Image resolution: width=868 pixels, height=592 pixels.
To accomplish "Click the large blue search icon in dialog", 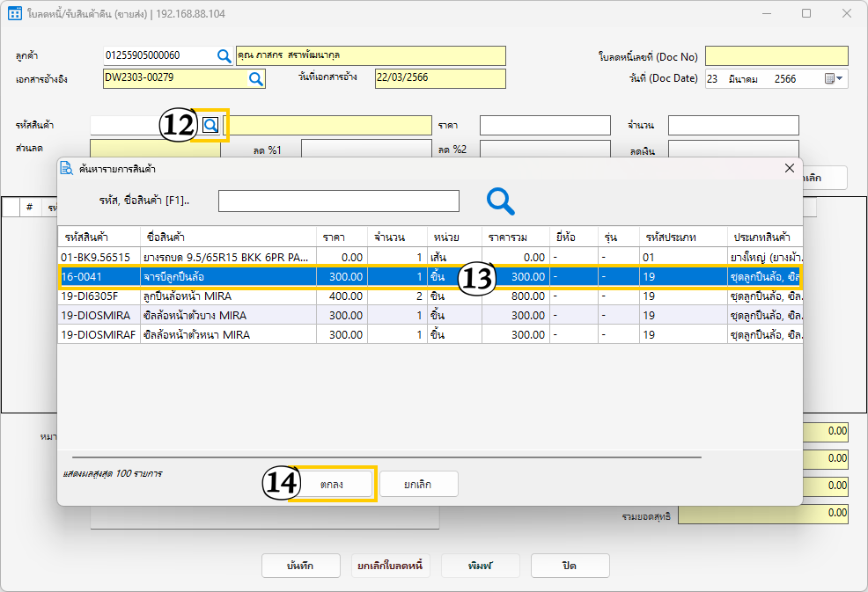I will coord(501,201).
